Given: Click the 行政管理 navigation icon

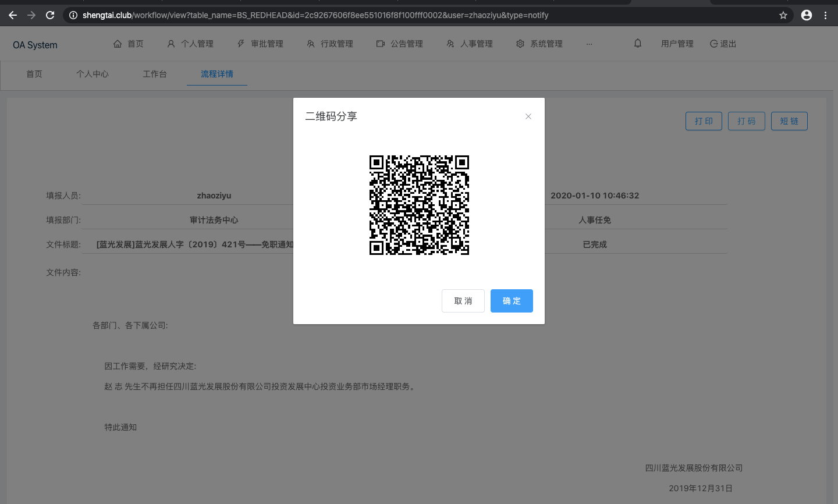Looking at the screenshot, I should (311, 43).
